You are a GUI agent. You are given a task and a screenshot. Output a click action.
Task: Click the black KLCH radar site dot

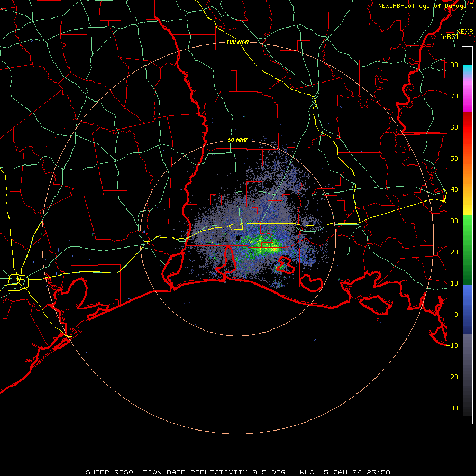pos(237,238)
